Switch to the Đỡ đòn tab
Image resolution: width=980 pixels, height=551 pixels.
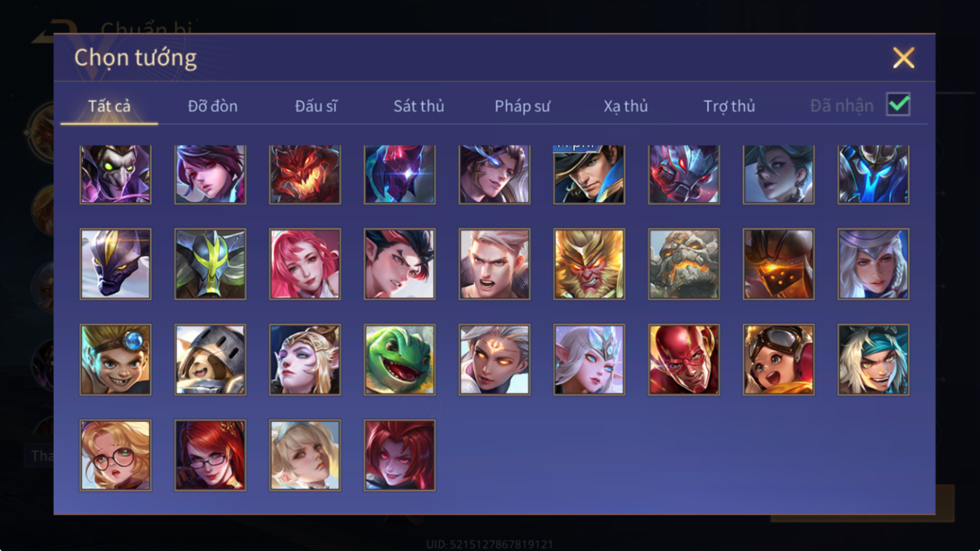click(x=213, y=106)
